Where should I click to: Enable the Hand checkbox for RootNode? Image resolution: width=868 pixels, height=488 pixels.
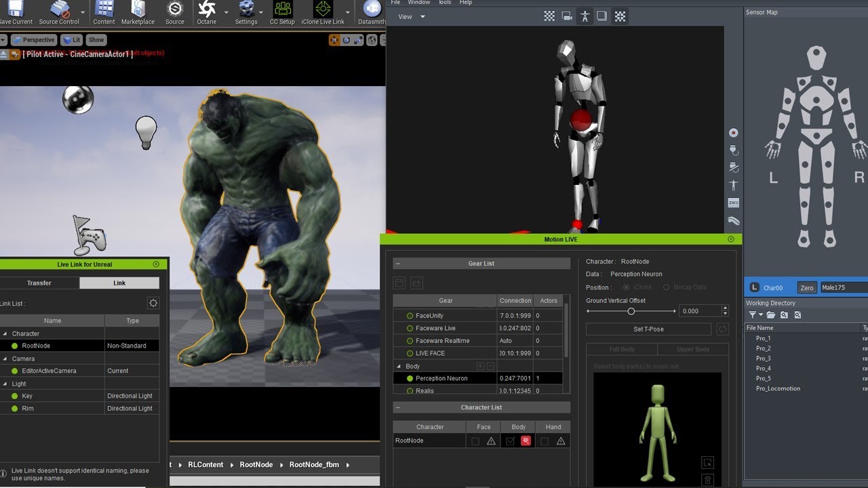click(x=545, y=441)
